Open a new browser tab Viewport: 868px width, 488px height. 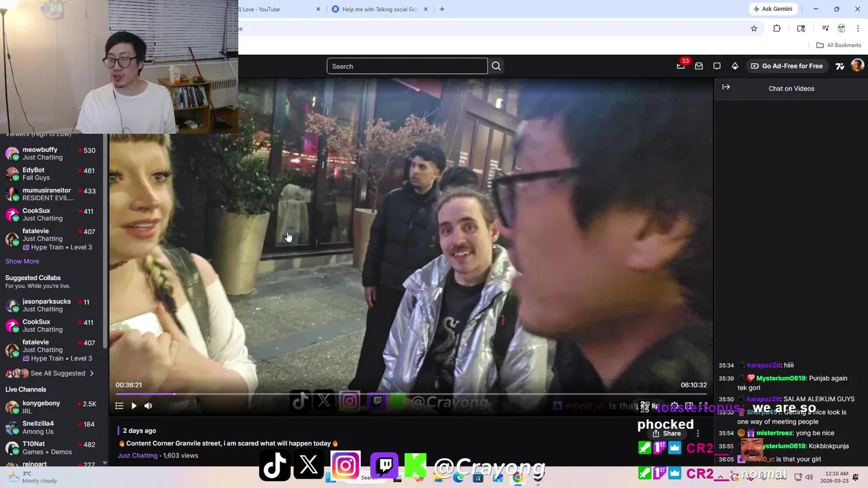(442, 9)
